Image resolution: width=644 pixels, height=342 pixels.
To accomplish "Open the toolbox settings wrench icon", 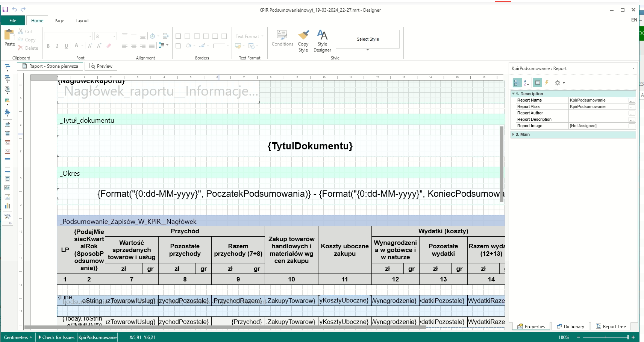I will pos(7,216).
